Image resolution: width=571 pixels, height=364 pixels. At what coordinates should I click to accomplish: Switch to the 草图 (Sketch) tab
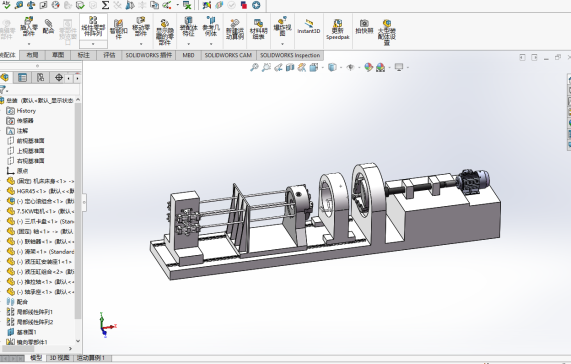tap(58, 55)
